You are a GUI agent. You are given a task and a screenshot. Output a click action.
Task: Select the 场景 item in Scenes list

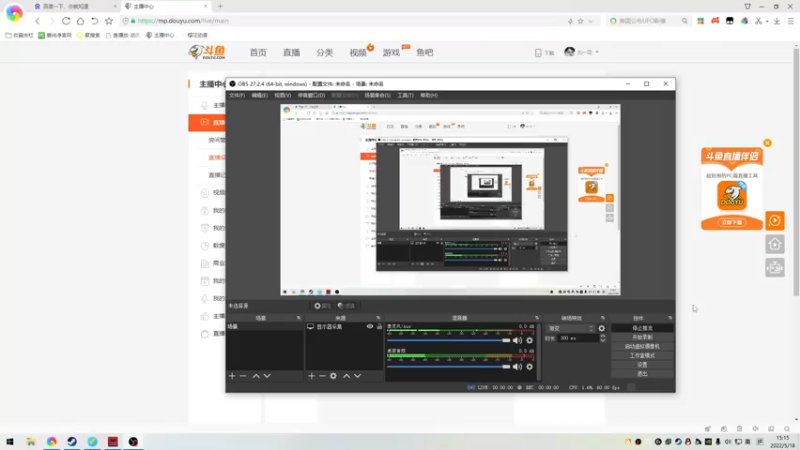point(264,327)
